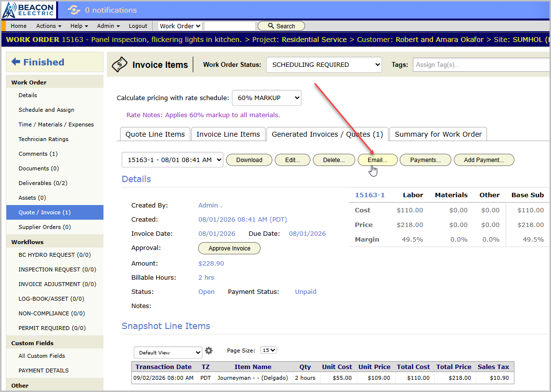Select the Generated Invoices / Quotes tab
551x392 pixels.
pyautogui.click(x=327, y=134)
